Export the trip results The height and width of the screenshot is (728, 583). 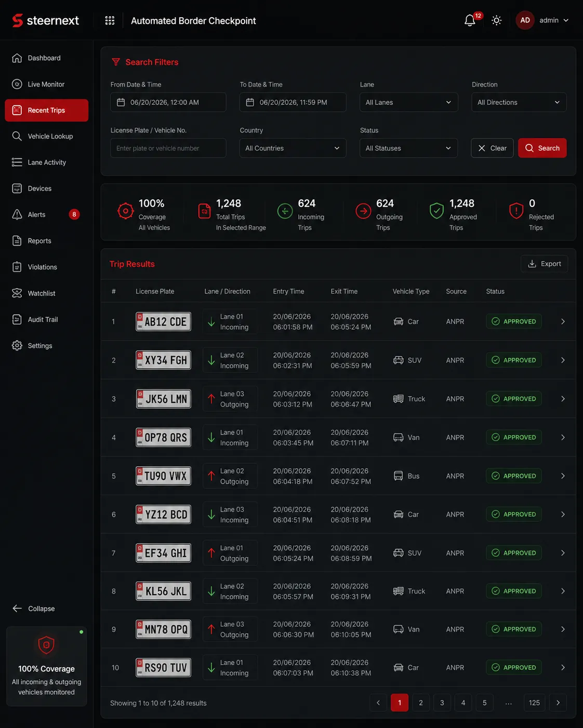544,264
